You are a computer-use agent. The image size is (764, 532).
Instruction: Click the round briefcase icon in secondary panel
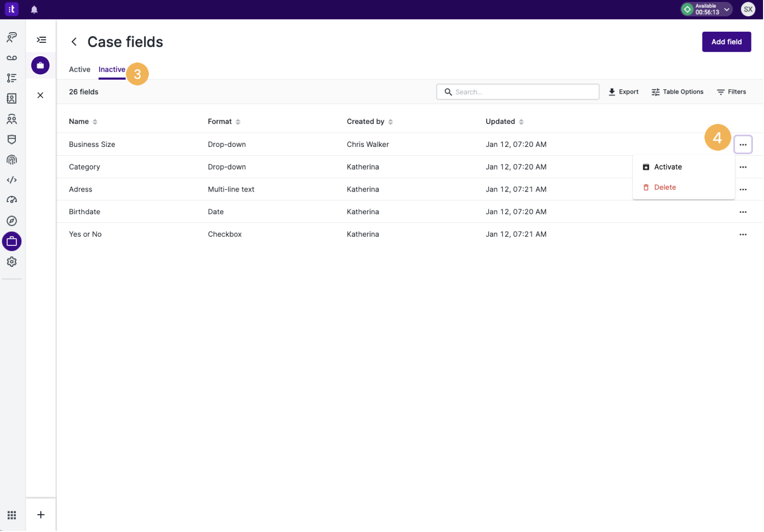(x=40, y=65)
